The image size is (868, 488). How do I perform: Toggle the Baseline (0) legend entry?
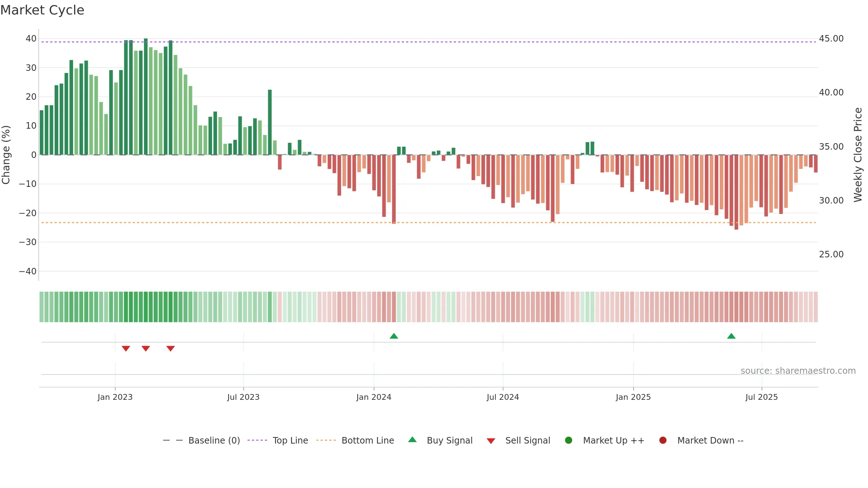coord(201,440)
